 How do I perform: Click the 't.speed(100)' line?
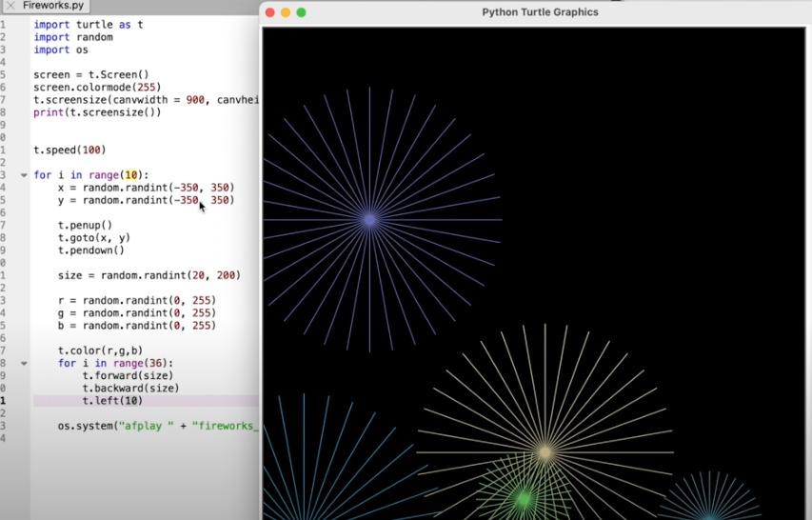pyautogui.click(x=69, y=150)
